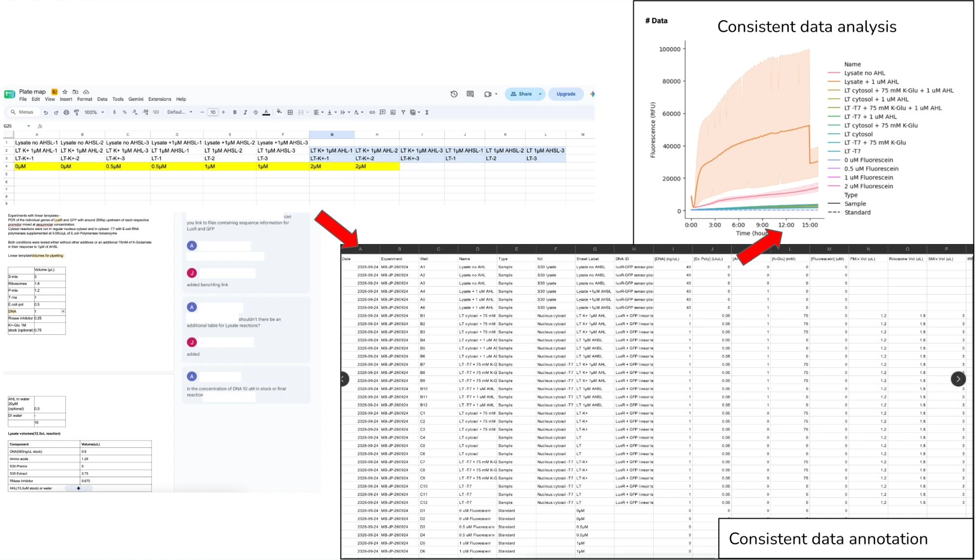
Task: Format cell as percent
Action: click(x=125, y=112)
